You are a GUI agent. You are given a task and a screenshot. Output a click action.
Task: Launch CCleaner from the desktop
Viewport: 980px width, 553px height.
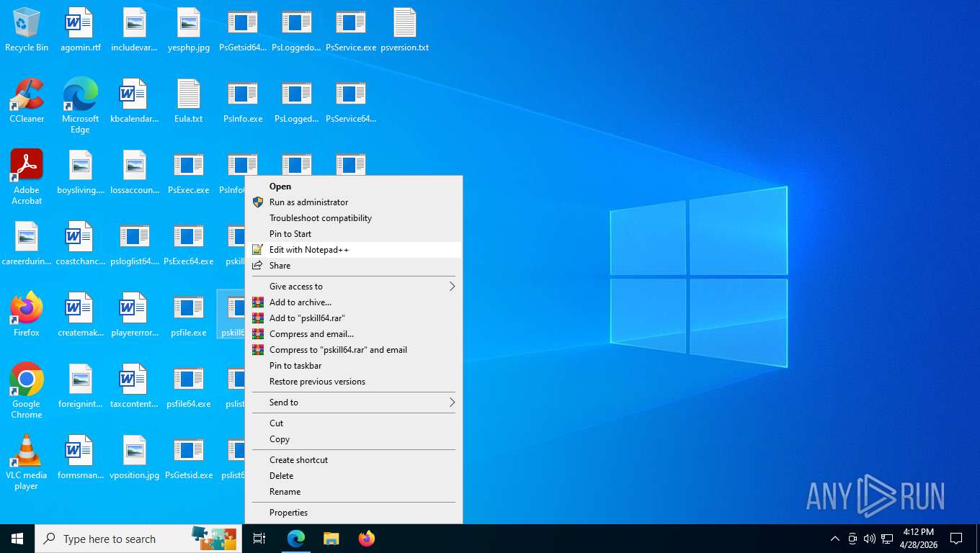pos(27,101)
